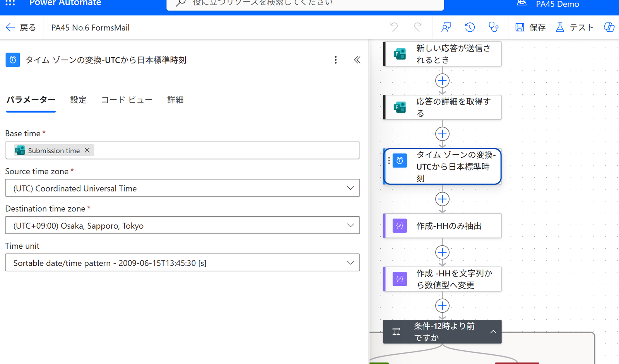Screen dimensions: 619x364
Task: Select the 新しい応答が送信されるとき trigger card
Action: [442, 54]
